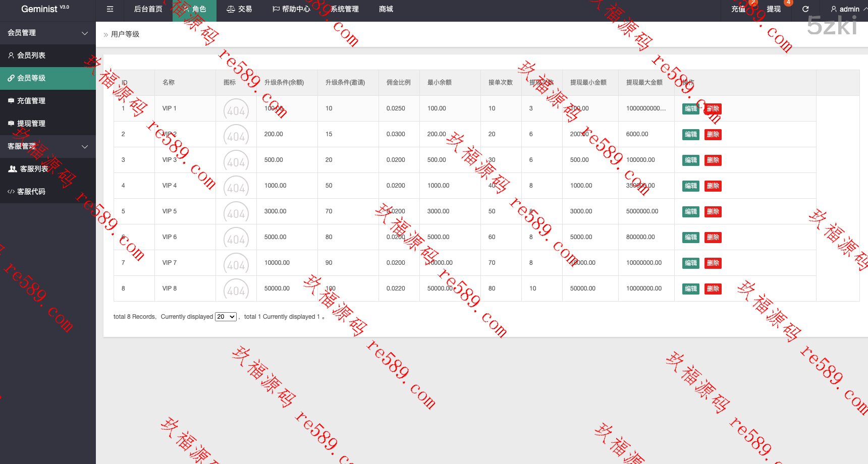Click 删除 button for VIP 8

coord(713,289)
